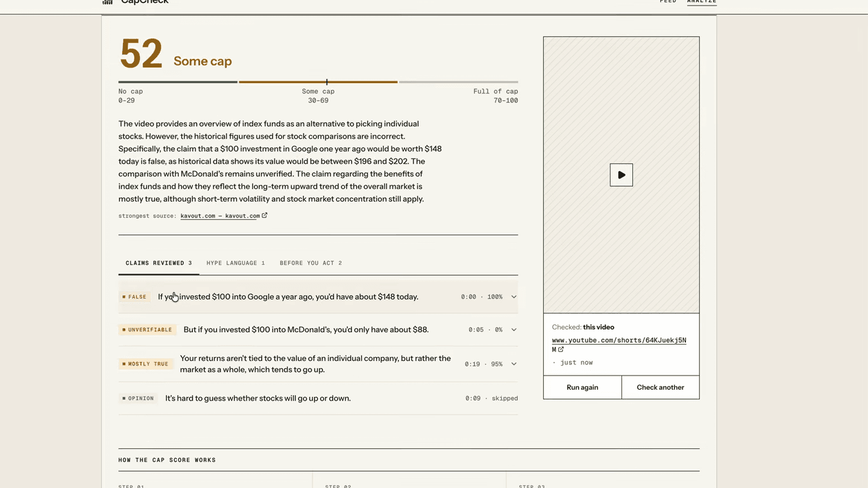Open the Analyze nav item
Viewport: 868px width, 488px height.
click(x=702, y=2)
